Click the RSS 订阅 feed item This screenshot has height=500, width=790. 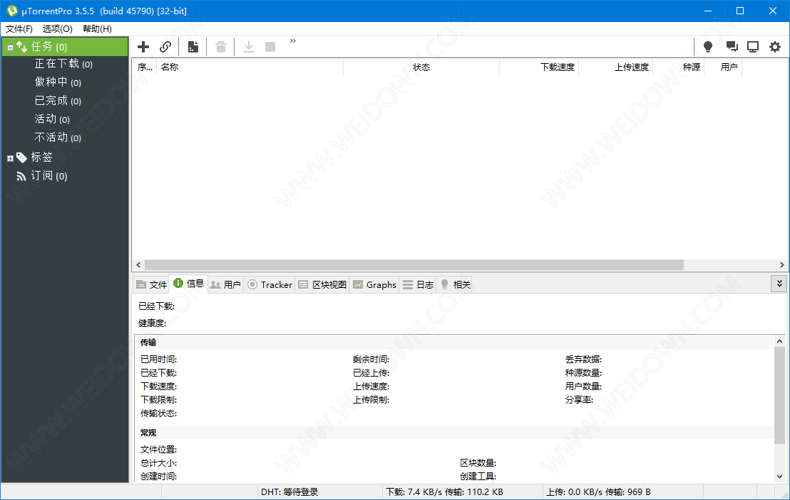[48, 176]
